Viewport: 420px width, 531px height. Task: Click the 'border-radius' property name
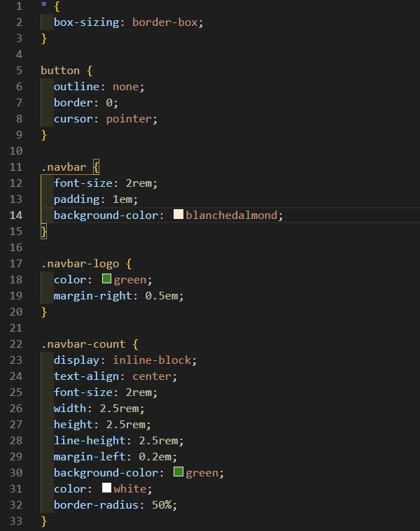tap(96, 505)
